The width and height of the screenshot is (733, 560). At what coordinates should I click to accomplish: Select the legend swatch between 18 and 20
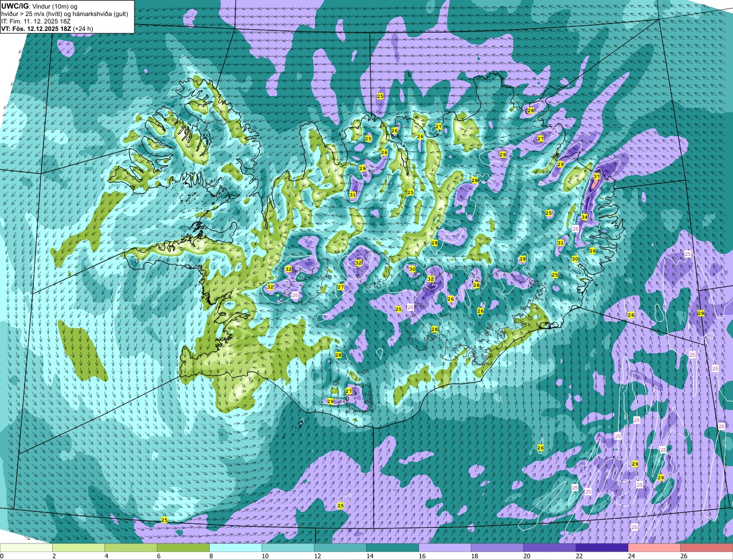(497, 548)
